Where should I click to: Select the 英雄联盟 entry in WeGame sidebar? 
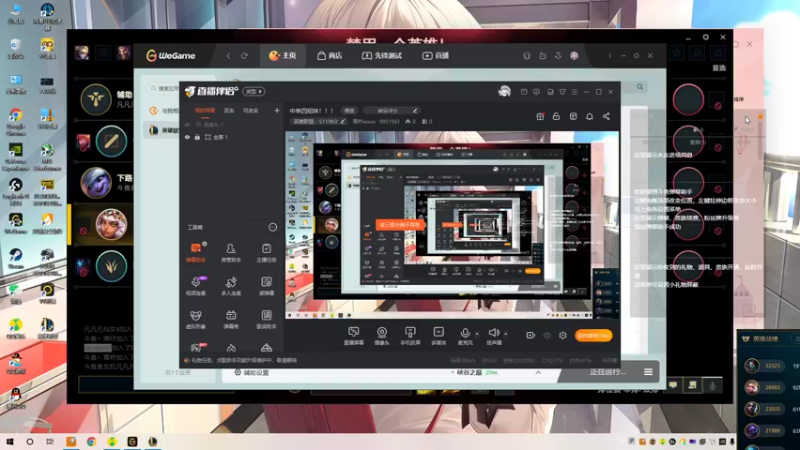click(161, 130)
